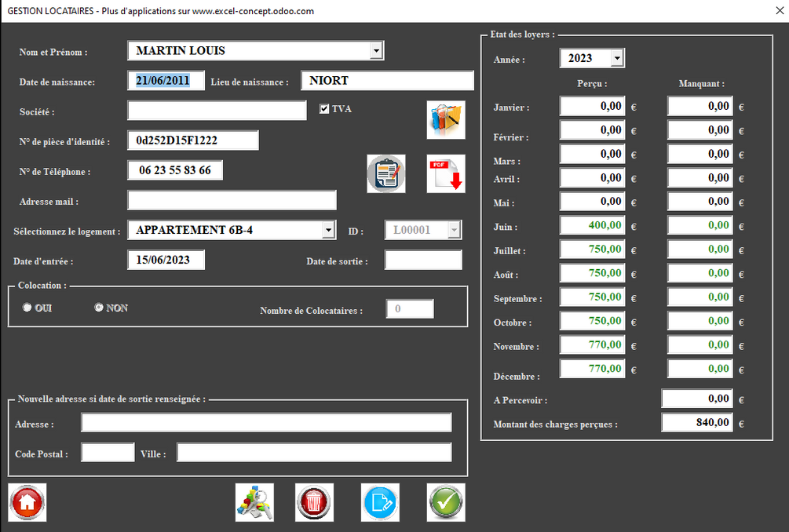Click the empty Société field

coord(217,110)
